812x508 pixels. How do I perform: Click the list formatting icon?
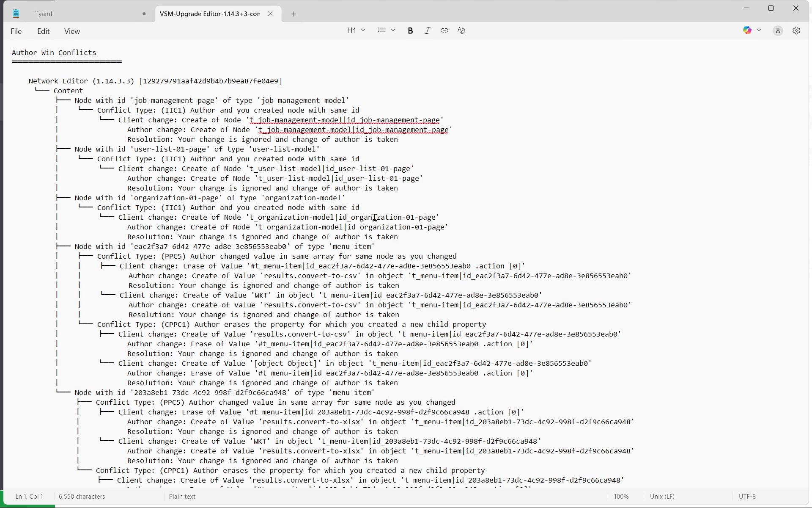tap(382, 30)
